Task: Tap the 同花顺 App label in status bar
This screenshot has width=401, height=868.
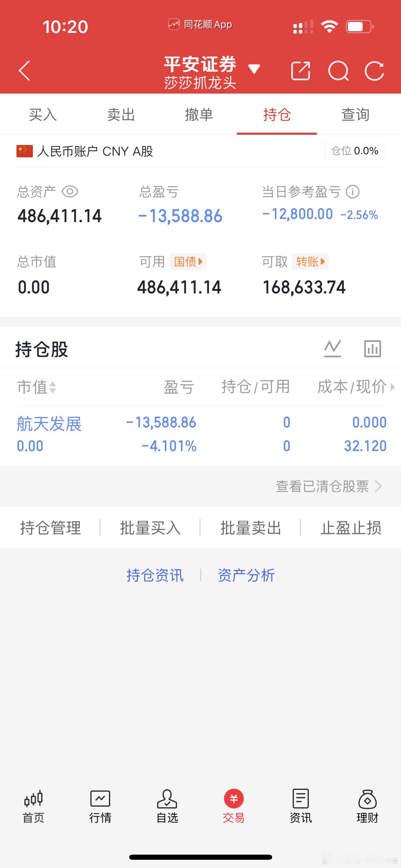Action: [x=200, y=25]
